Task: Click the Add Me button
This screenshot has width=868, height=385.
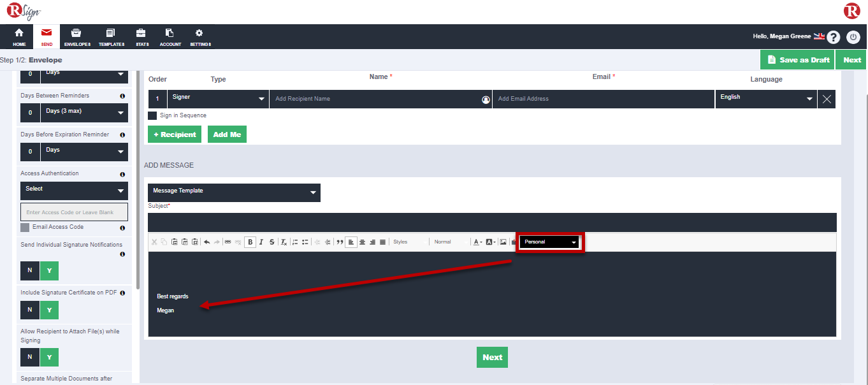Action: (227, 134)
